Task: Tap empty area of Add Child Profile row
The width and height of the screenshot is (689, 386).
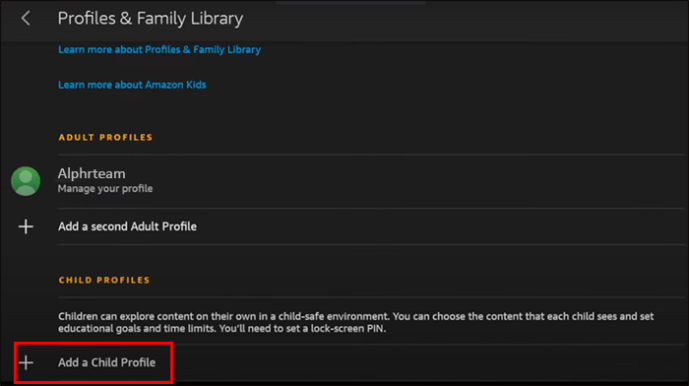Action: click(428, 363)
